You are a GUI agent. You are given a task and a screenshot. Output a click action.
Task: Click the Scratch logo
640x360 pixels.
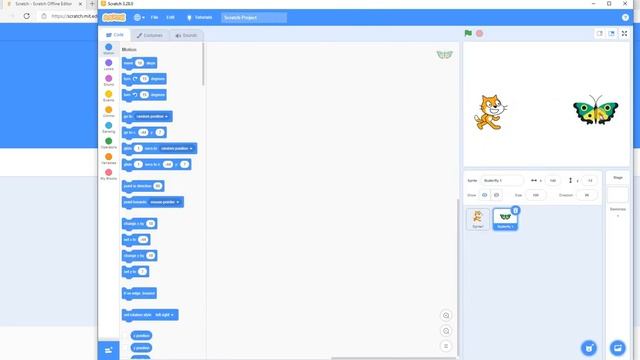114,18
